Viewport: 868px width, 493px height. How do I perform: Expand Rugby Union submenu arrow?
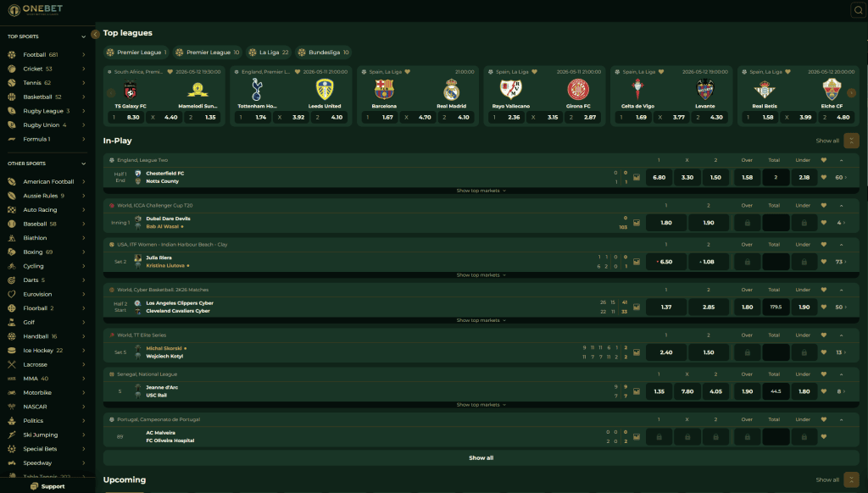click(84, 125)
